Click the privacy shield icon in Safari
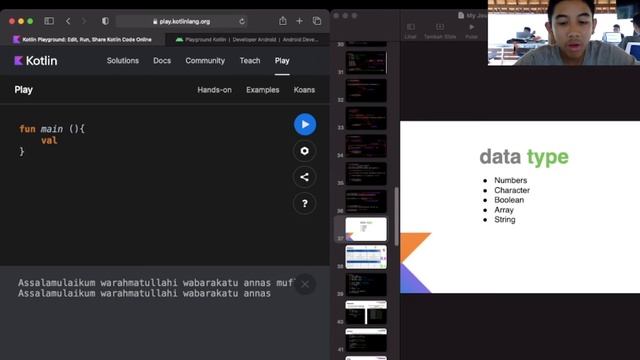Viewport: 640px width, 360px height. [x=105, y=21]
